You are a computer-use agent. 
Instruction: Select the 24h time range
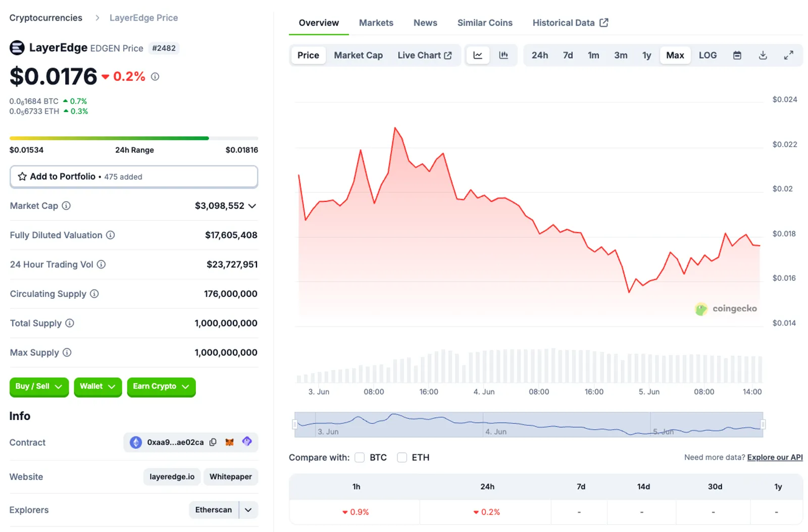click(540, 56)
